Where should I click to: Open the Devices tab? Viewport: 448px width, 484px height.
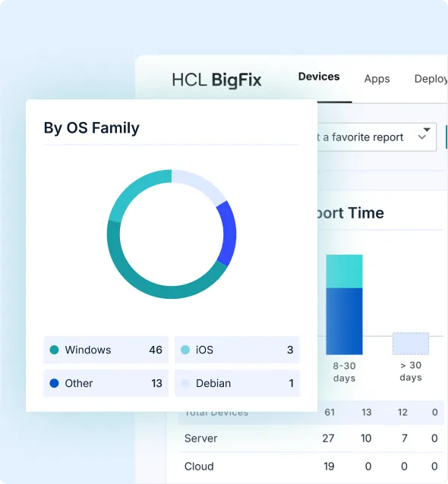319,77
